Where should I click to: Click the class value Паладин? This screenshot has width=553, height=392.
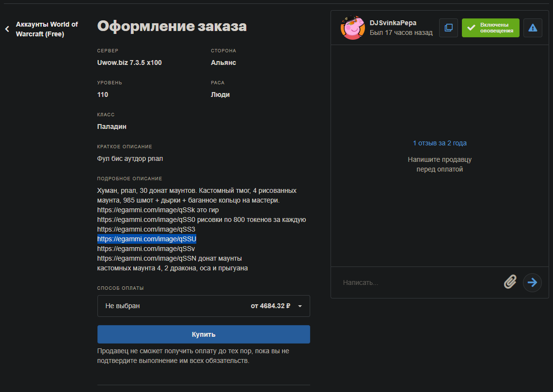pyautogui.click(x=112, y=126)
